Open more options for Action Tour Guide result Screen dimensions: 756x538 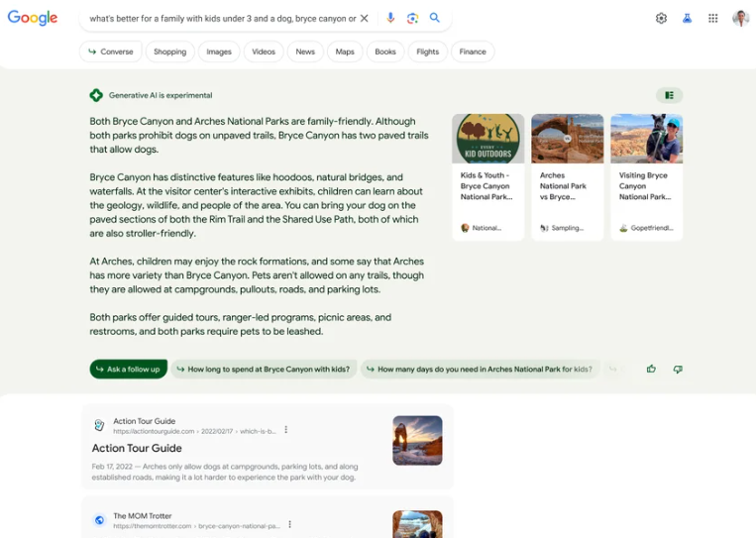click(286, 430)
